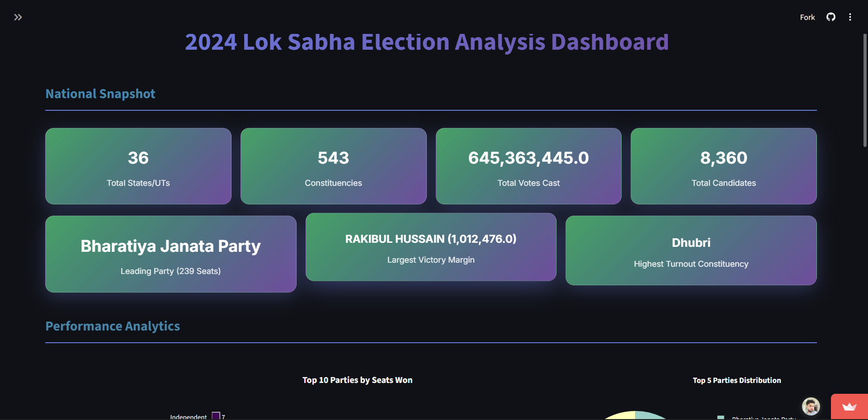This screenshot has height=420, width=868.
Task: Click the Total Votes Cast stat card
Action: (x=528, y=166)
